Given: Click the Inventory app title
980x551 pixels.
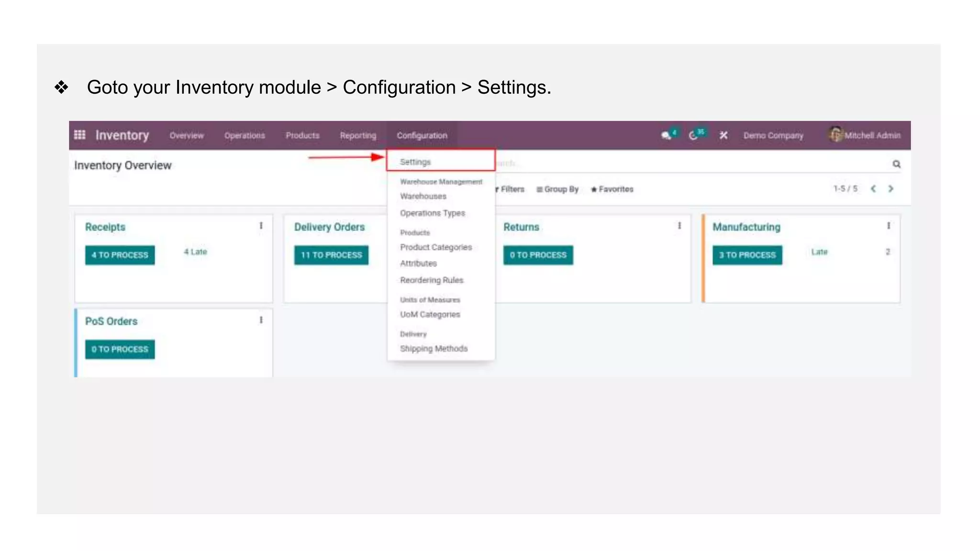Looking at the screenshot, I should click(x=122, y=135).
